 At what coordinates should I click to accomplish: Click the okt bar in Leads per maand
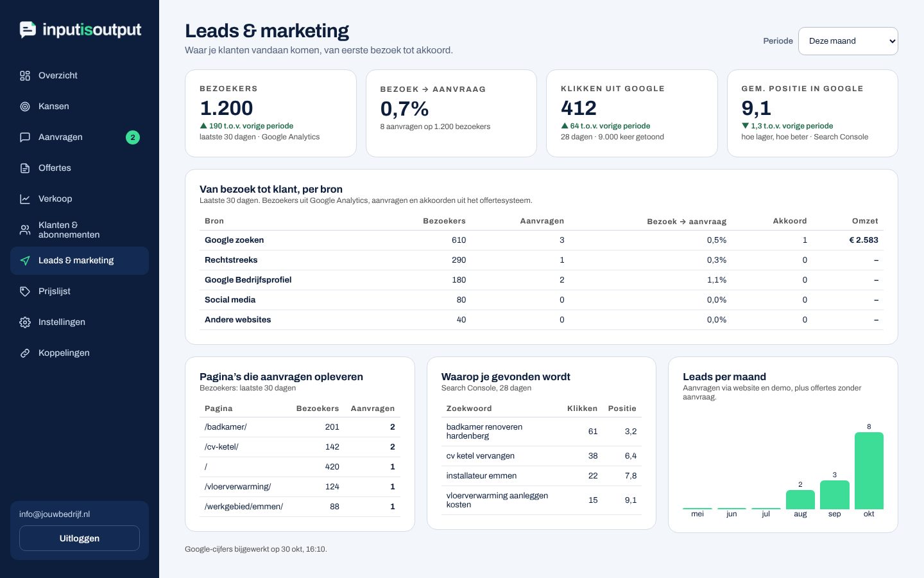click(x=869, y=471)
